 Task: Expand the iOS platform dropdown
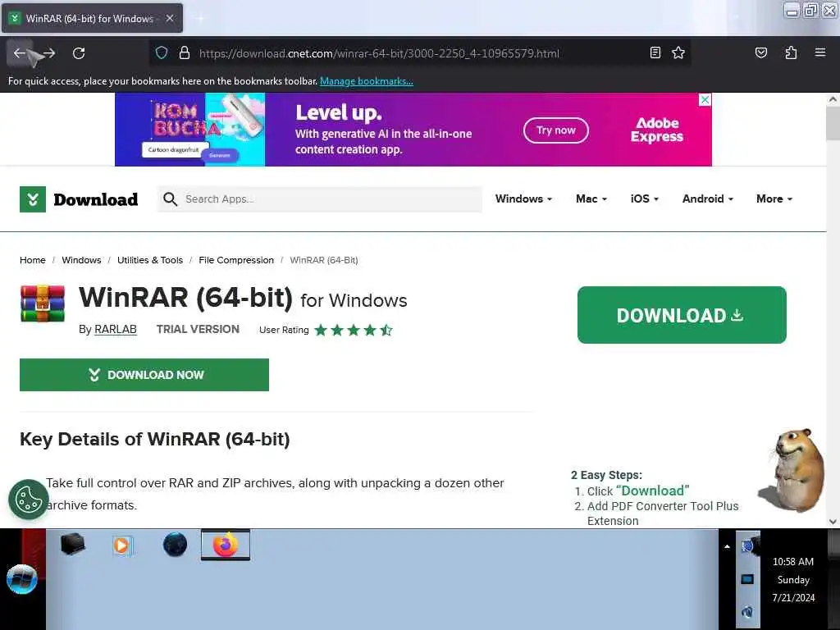[645, 199]
